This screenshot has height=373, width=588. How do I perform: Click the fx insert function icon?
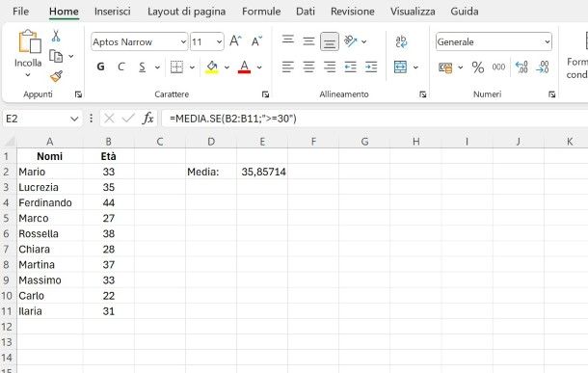[147, 119]
